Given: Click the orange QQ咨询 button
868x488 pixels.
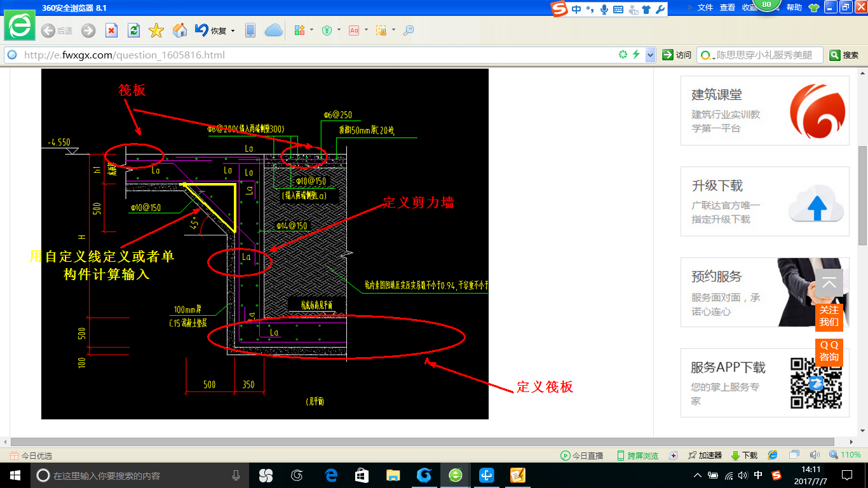Looking at the screenshot, I should click(829, 351).
